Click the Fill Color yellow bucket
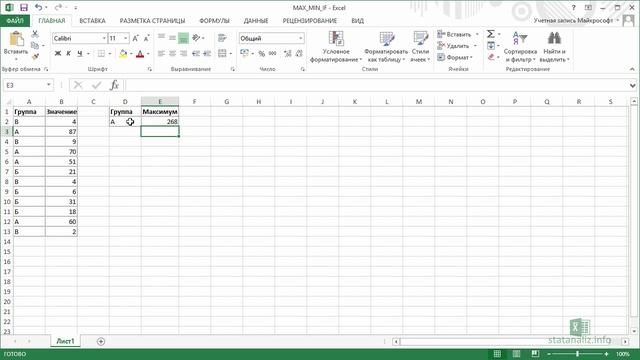 click(123, 54)
